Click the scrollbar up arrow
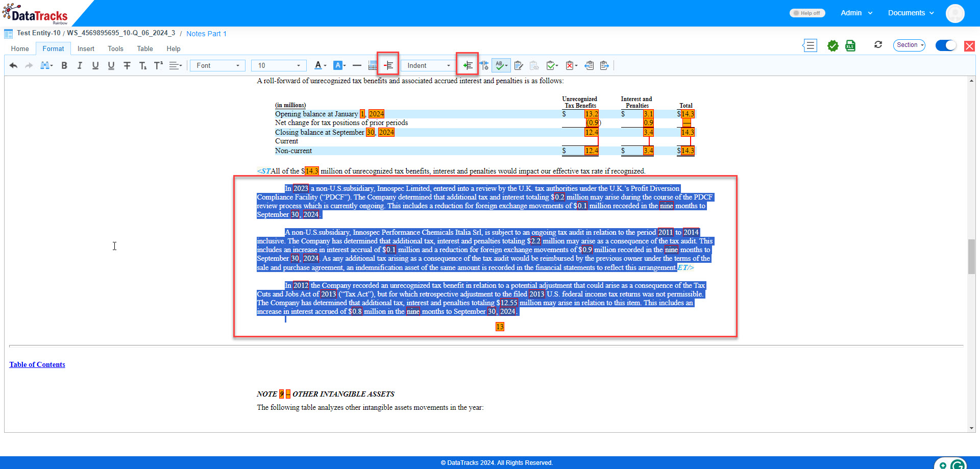This screenshot has width=980, height=469. click(x=971, y=81)
